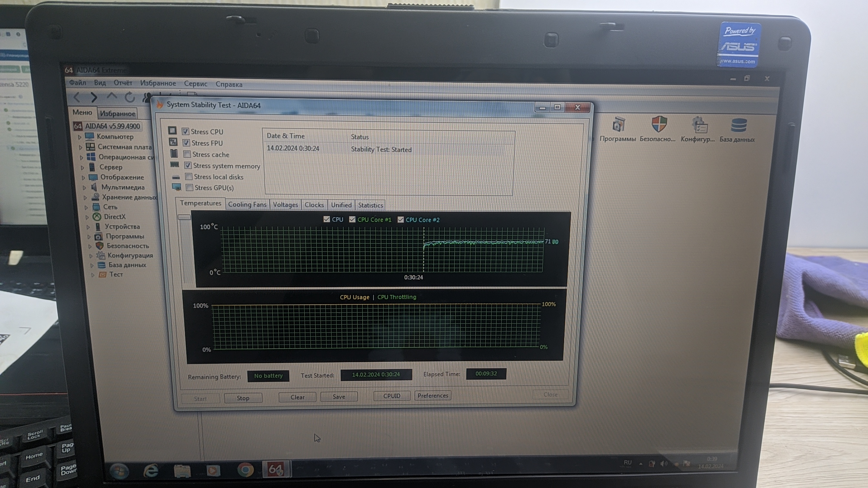Click the CPUID button

[392, 396]
